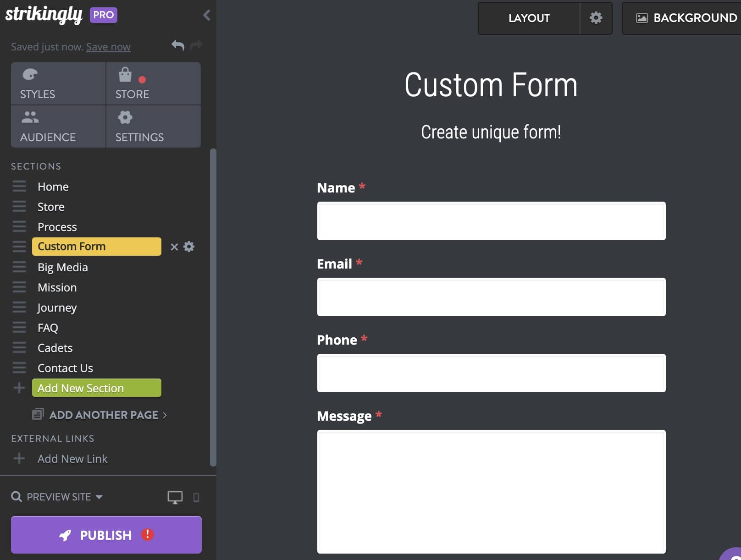Open layout settings gear icon
The image size is (741, 560).
point(596,18)
